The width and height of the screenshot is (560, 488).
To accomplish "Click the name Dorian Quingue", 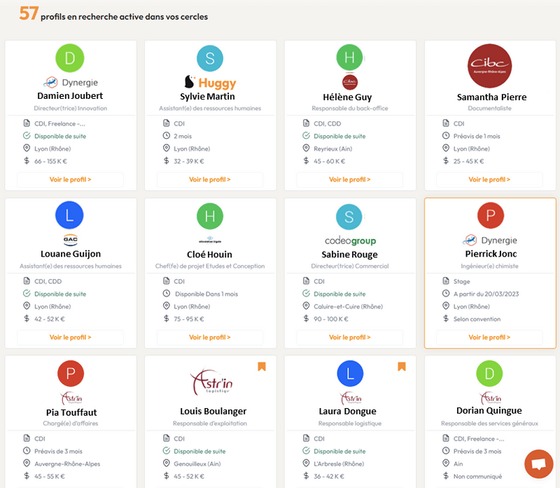I will coord(489,411).
